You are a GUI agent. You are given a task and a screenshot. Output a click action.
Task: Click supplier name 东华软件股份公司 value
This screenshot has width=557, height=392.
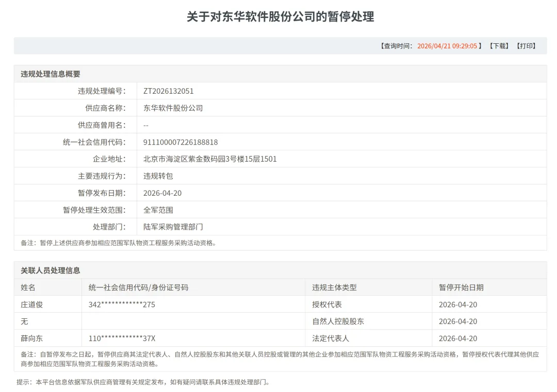pos(173,108)
